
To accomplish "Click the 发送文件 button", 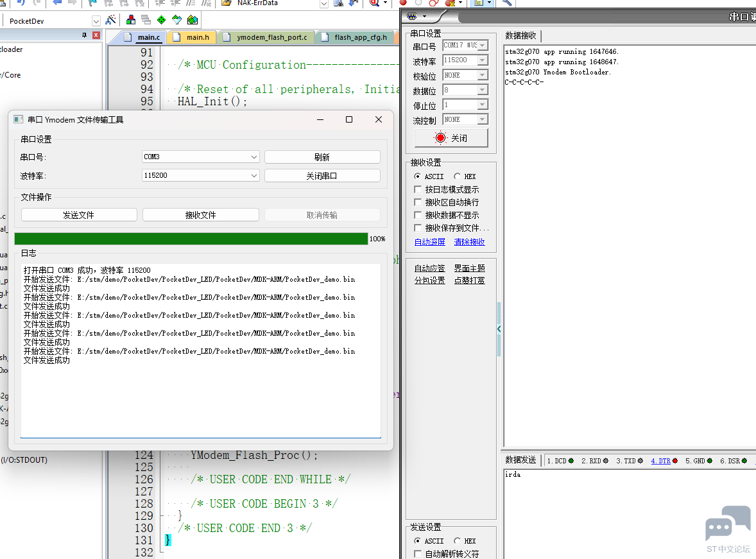I will pyautogui.click(x=79, y=215).
